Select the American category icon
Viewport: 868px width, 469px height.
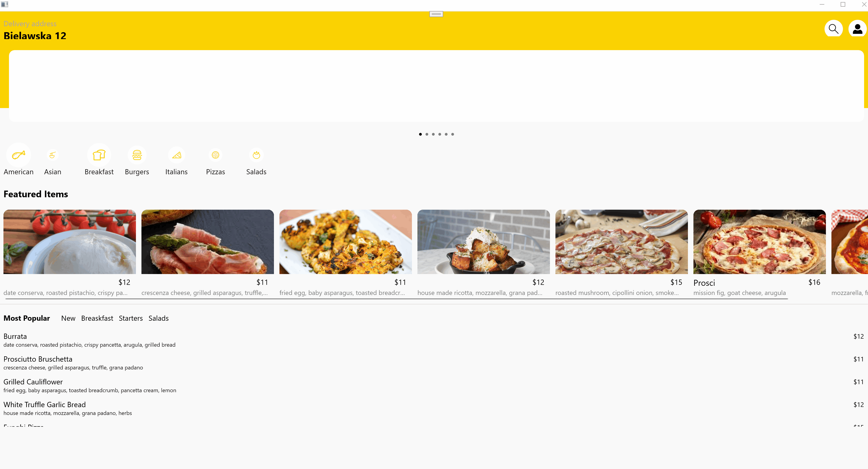pyautogui.click(x=19, y=155)
